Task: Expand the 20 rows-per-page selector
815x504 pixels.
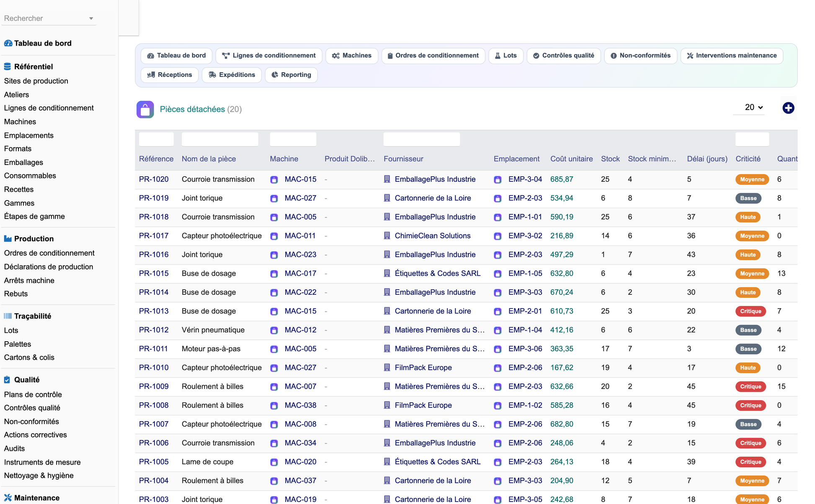Action: pos(753,108)
